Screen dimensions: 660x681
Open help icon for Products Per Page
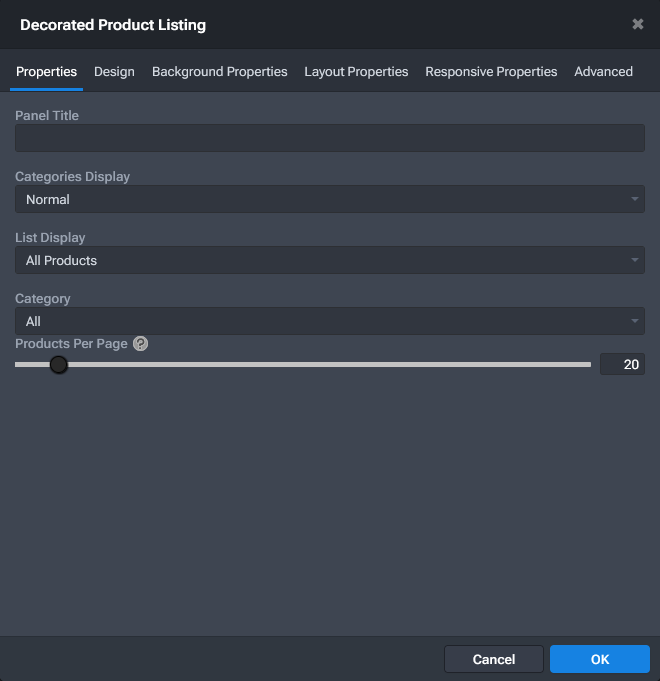(140, 344)
